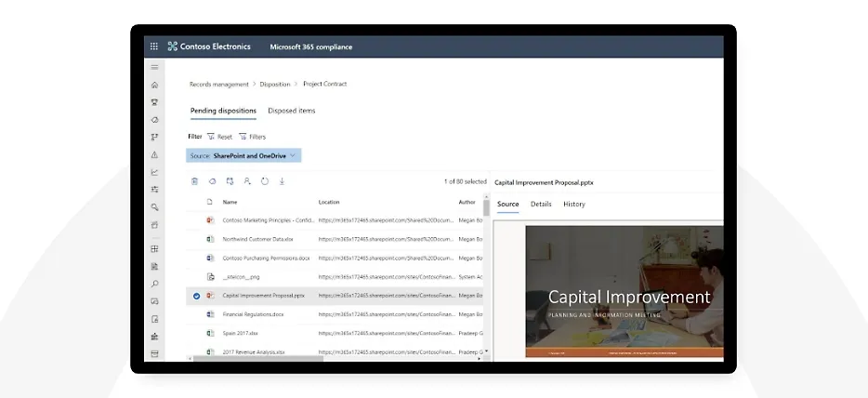The height and width of the screenshot is (398, 868).
Task: Expand the Source: SharePoint and OneDrive dropdown
Action: (x=293, y=155)
